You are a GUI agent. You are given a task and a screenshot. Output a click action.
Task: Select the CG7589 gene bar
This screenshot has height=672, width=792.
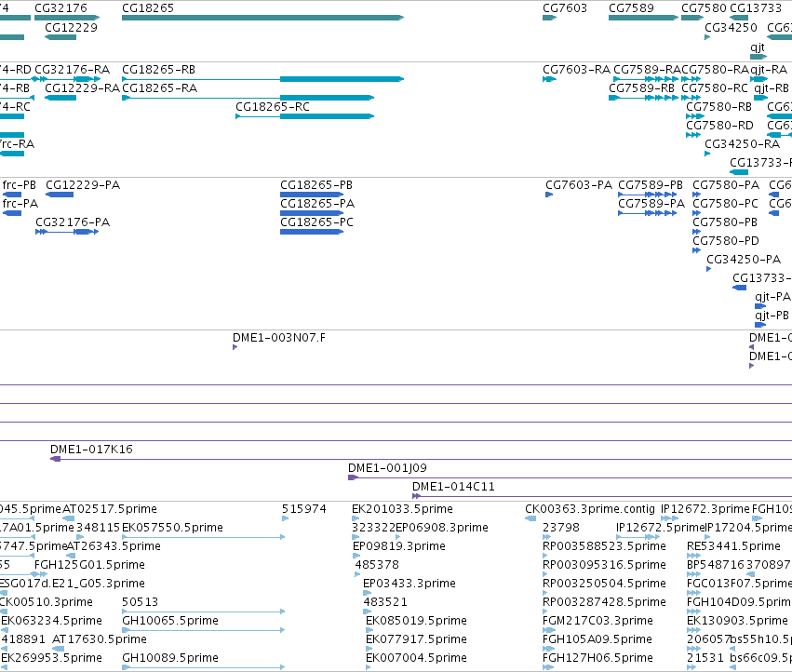[x=643, y=18]
